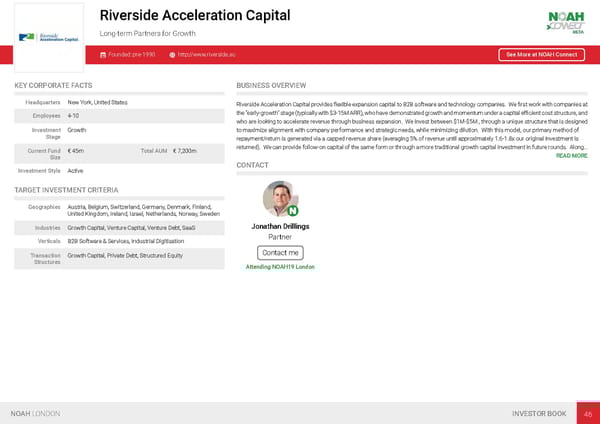600x424 pixels.
Task: Click the Key Corporate Facts heading
Action: [x=54, y=86]
